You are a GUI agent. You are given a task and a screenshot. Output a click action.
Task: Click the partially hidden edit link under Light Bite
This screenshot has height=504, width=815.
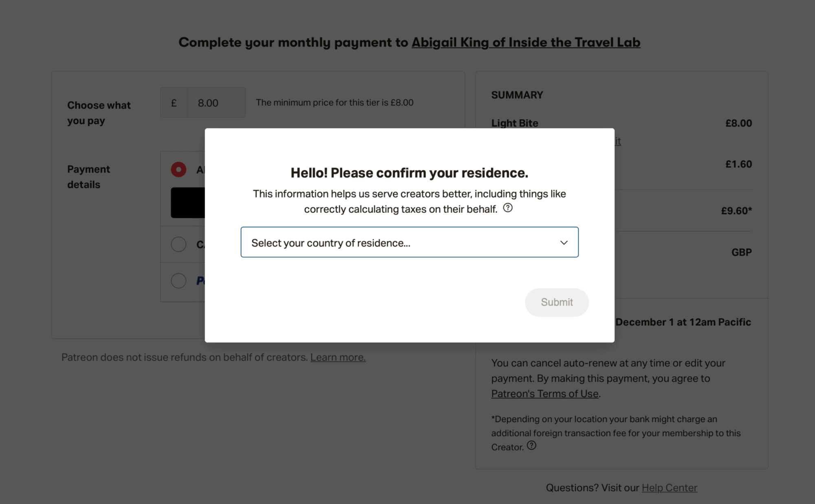[618, 141]
